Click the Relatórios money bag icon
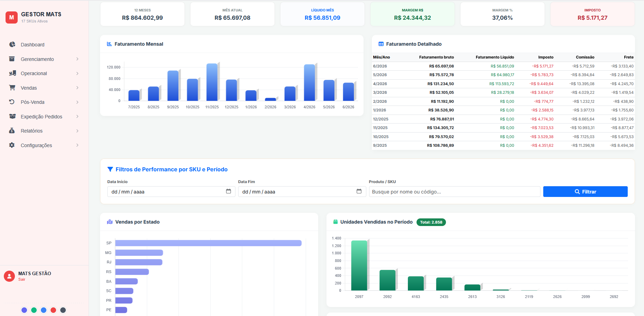Image resolution: width=644 pixels, height=316 pixels. [x=12, y=131]
